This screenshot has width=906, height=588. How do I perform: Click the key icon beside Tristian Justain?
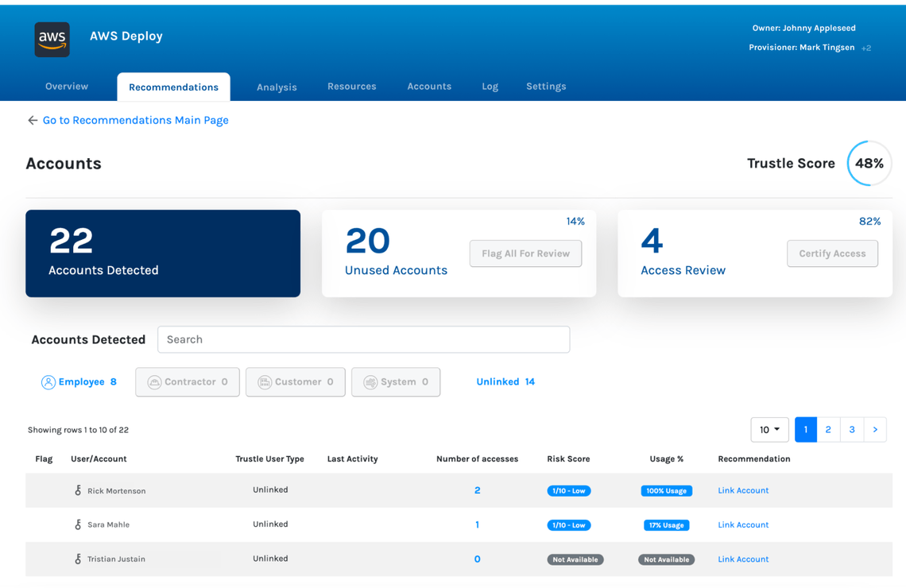(78, 559)
